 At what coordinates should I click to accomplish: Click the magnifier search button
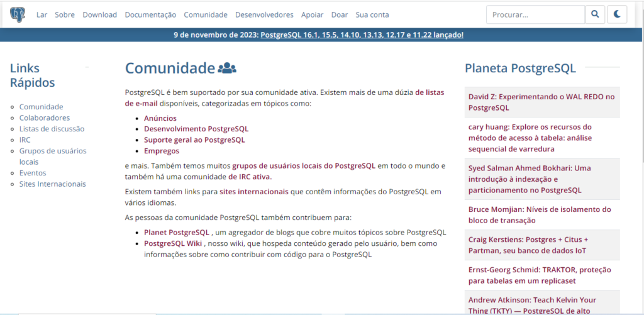point(595,14)
